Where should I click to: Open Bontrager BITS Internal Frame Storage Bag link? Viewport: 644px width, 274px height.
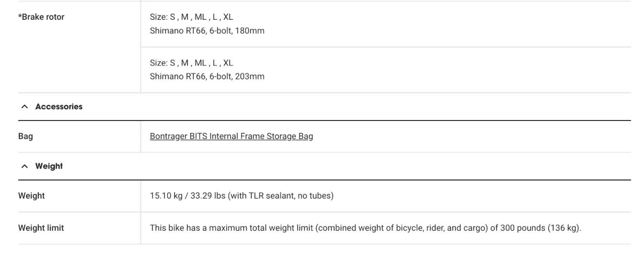pyautogui.click(x=231, y=136)
